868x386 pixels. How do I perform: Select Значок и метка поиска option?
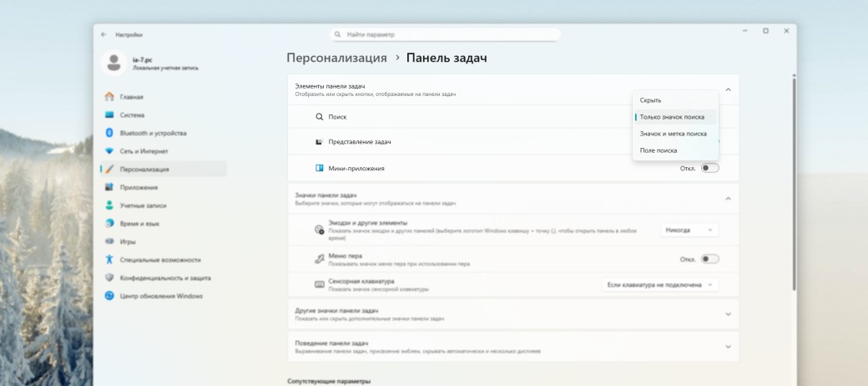tap(675, 134)
